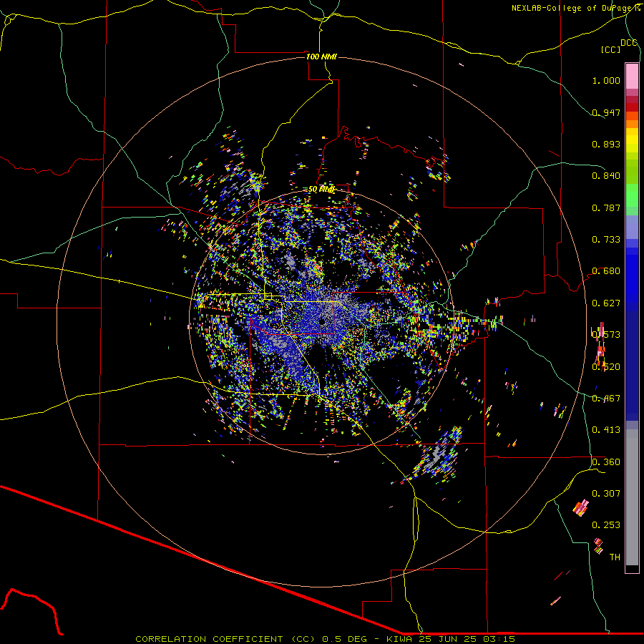Viewport: 644px width, 644px height.
Task: Click the 0.360 scale value
Action: [x=606, y=462]
